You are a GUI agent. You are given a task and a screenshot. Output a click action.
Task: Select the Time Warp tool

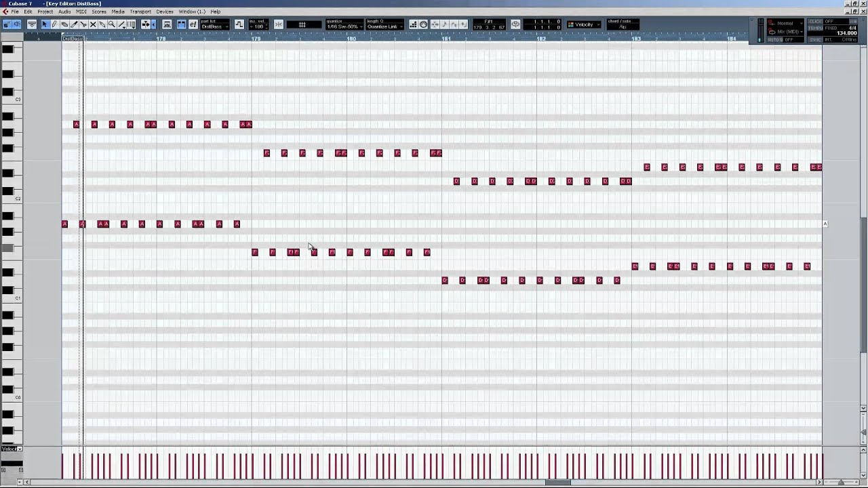coord(132,24)
